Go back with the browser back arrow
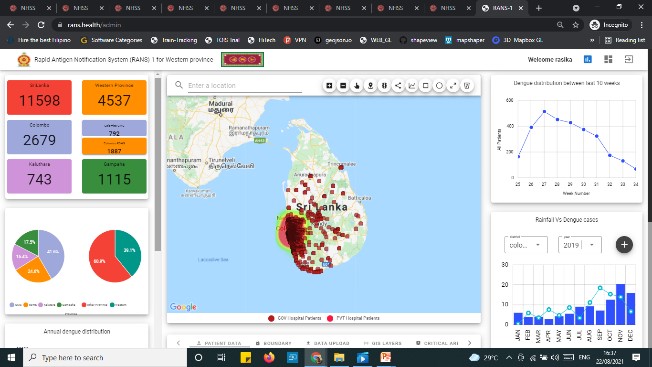 click(x=10, y=25)
